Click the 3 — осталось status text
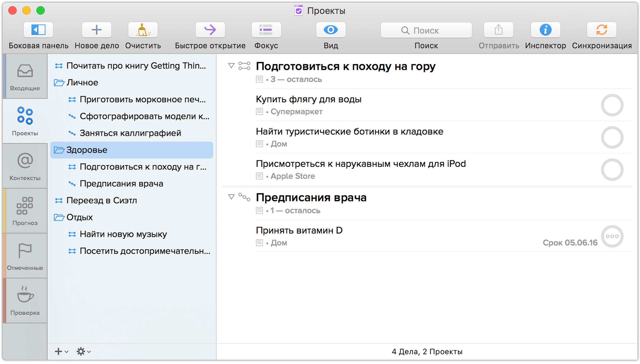 (296, 79)
